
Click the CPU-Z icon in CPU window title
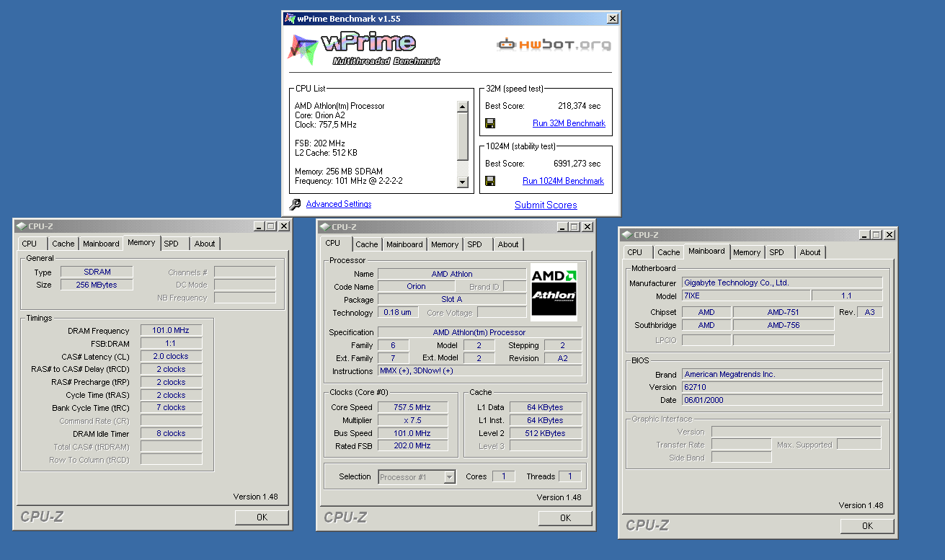click(324, 226)
